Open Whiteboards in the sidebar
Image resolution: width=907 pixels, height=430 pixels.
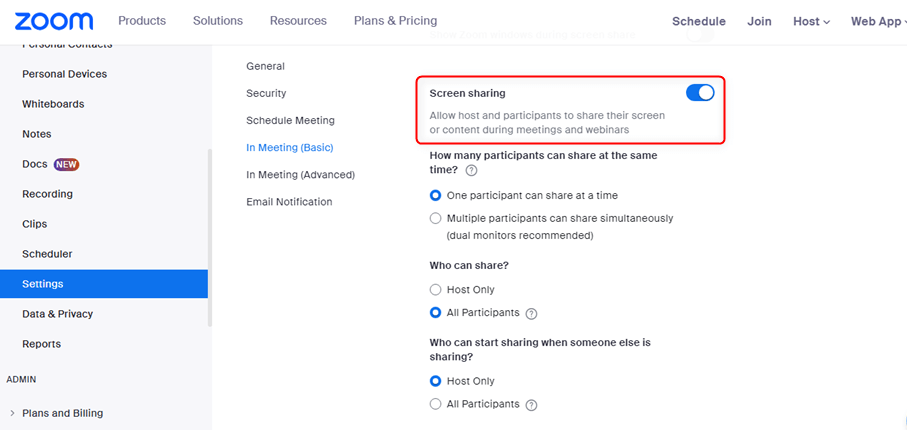pyautogui.click(x=53, y=104)
